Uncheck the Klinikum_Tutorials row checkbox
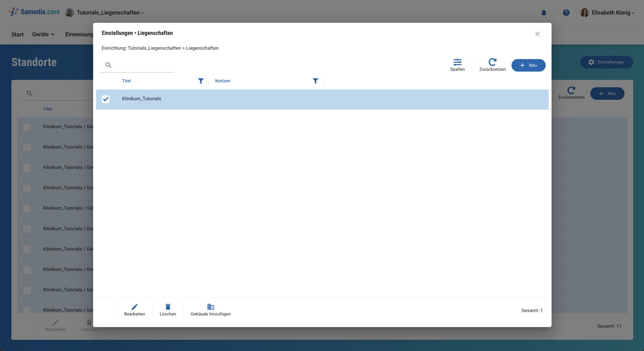644x351 pixels. pos(106,99)
